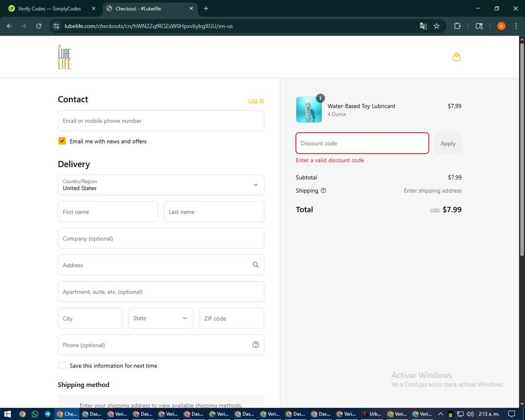This screenshot has width=525, height=420.
Task: Open the network tray icon
Action: pyautogui.click(x=460, y=414)
